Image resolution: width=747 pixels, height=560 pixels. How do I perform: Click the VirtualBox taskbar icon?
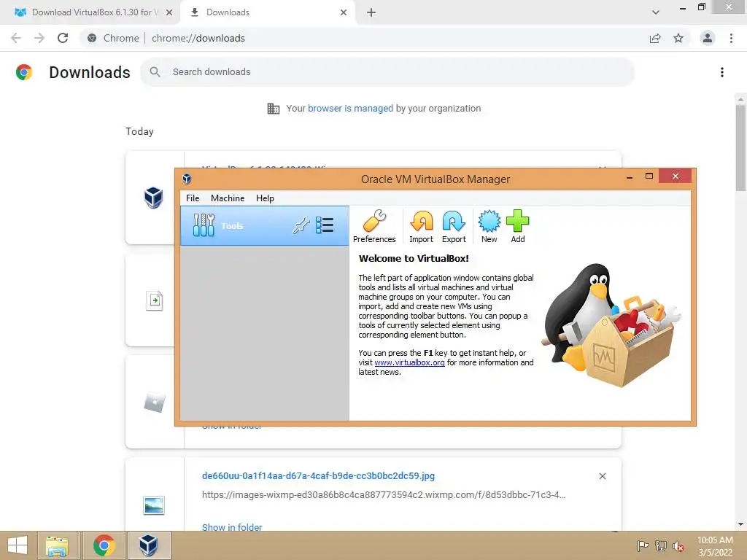149,545
